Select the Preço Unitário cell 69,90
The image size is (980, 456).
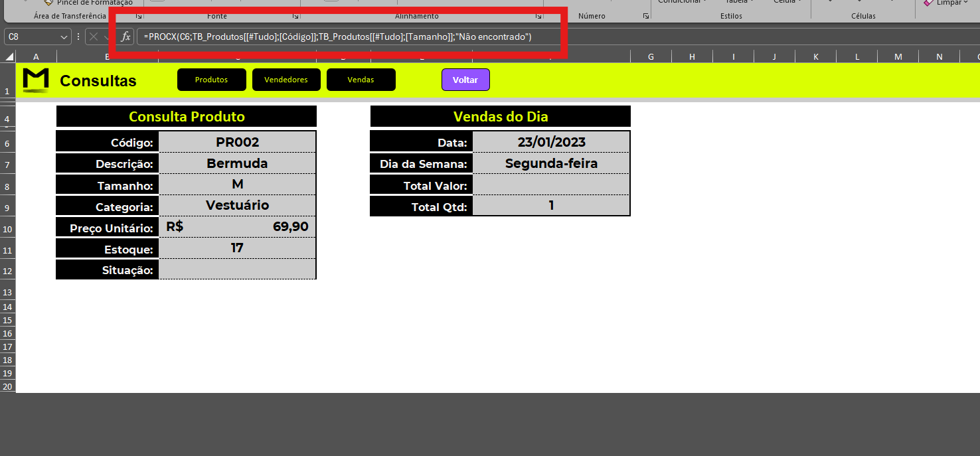pyautogui.click(x=238, y=227)
